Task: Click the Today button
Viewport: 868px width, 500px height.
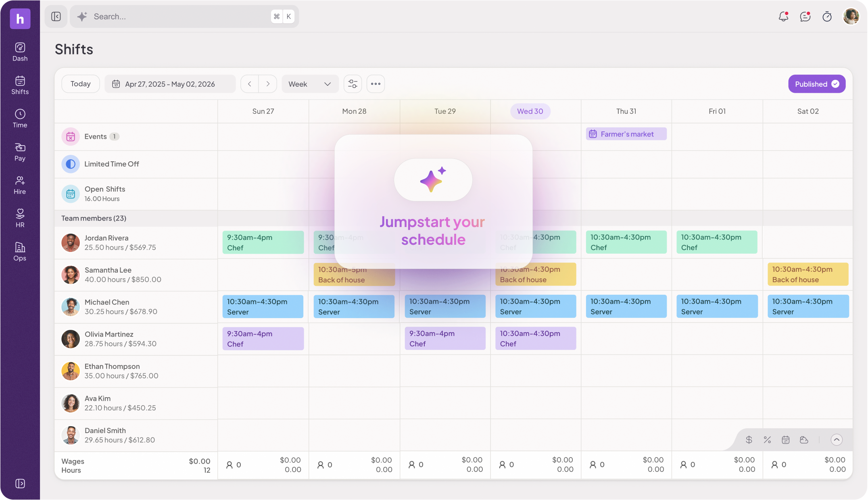Action: (x=80, y=84)
